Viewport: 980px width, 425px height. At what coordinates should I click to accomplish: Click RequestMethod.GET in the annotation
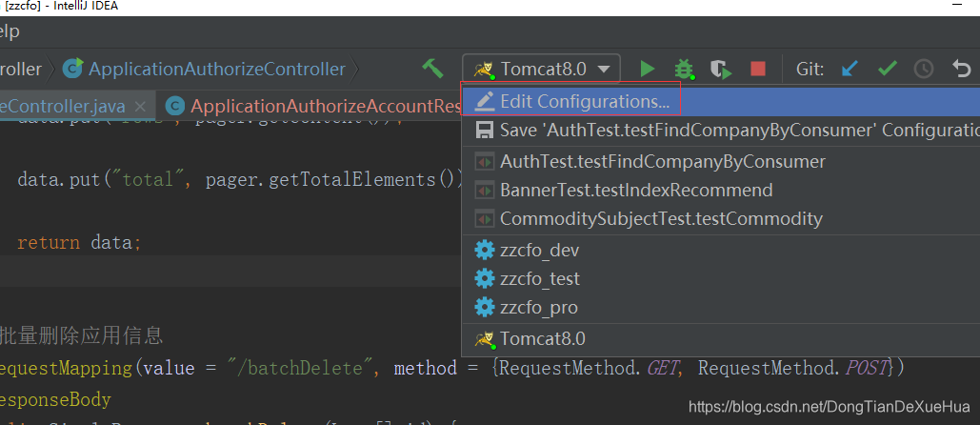[x=589, y=368]
